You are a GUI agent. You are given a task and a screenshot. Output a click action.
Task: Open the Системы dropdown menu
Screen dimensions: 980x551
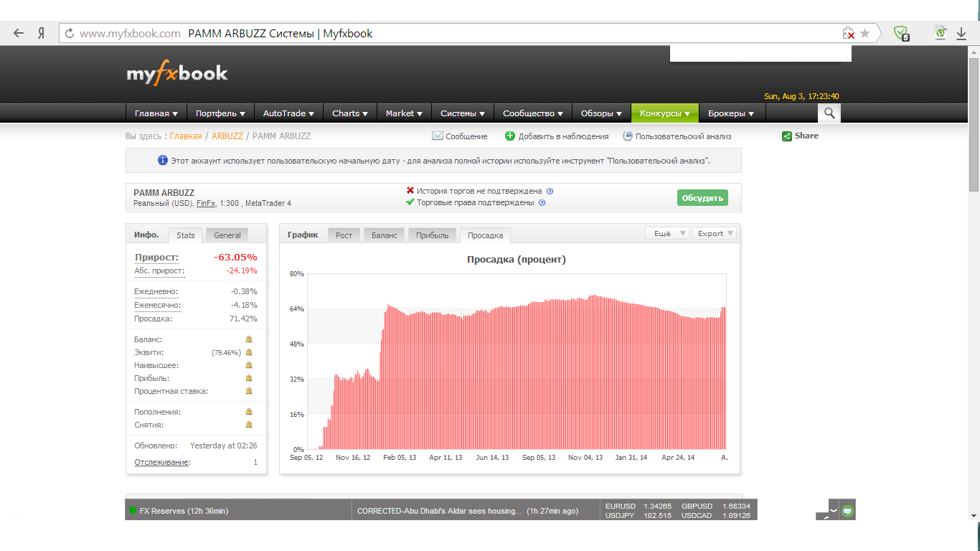pyautogui.click(x=463, y=113)
